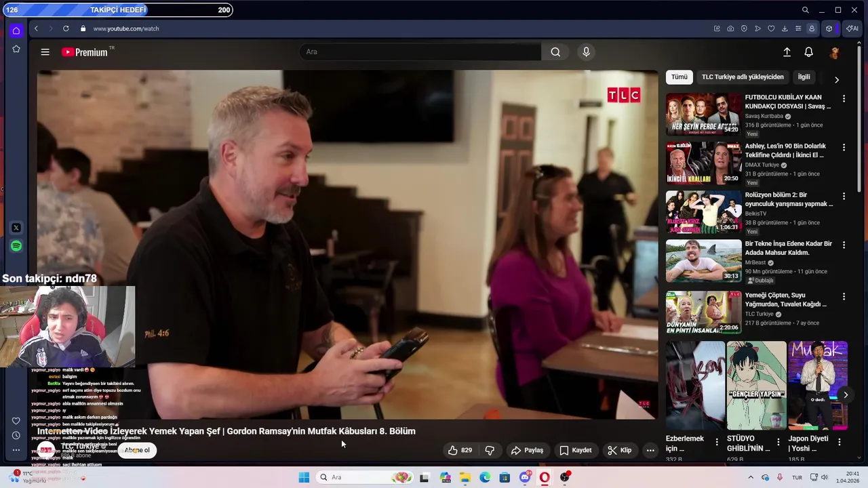Open Opera sidebar home icon

16,30
